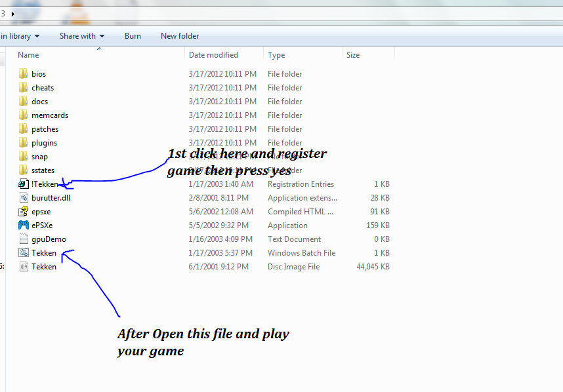This screenshot has width=563, height=392.
Task: Select the 'ePSXe' application name
Action: click(x=42, y=225)
